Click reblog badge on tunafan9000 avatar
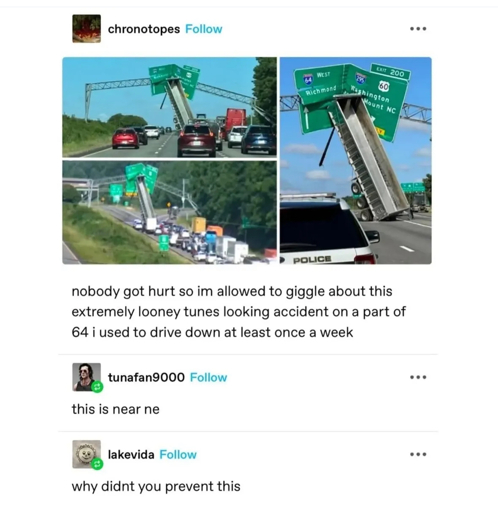 (97, 387)
